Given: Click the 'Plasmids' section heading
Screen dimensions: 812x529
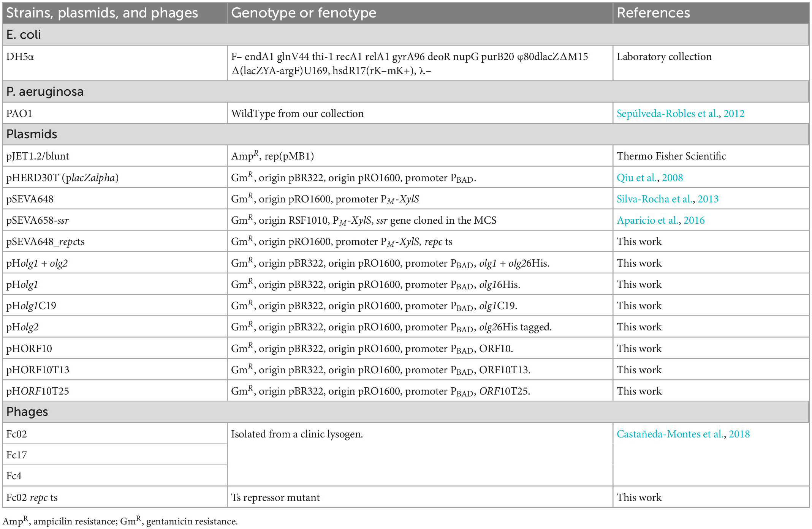Looking at the screenshot, I should tap(32, 134).
